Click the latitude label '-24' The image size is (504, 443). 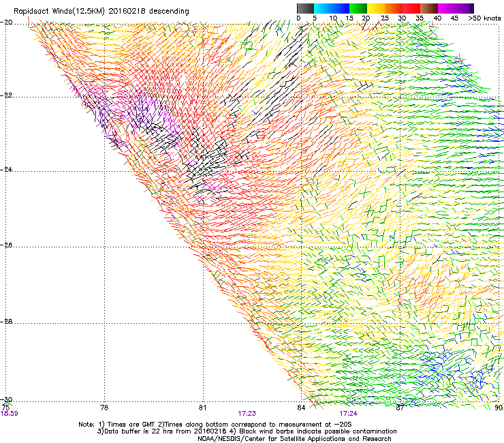[6, 169]
